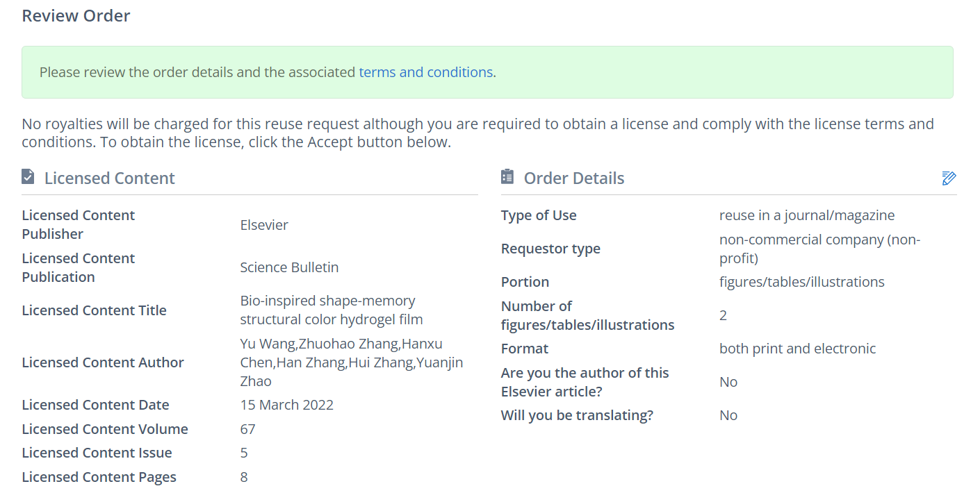Click the Review Order heading
Image resolution: width=980 pixels, height=493 pixels.
(x=76, y=16)
